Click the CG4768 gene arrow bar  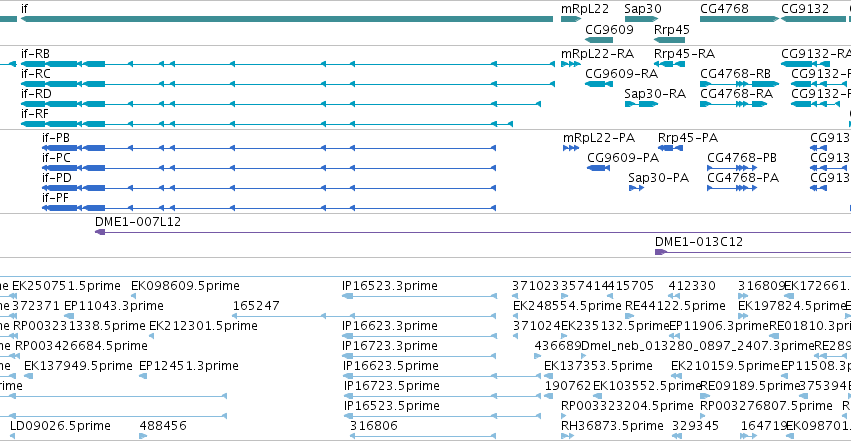pyautogui.click(x=739, y=19)
